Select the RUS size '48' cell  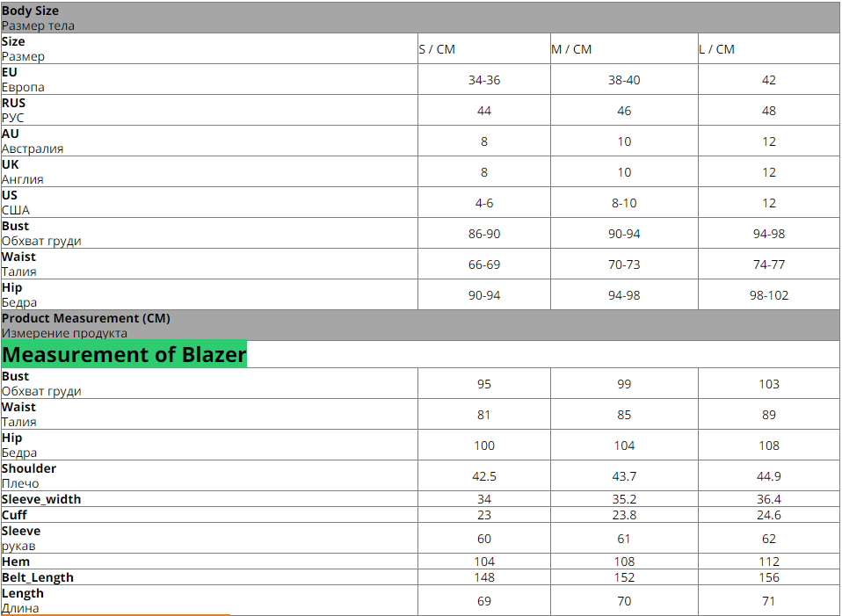pos(769,111)
